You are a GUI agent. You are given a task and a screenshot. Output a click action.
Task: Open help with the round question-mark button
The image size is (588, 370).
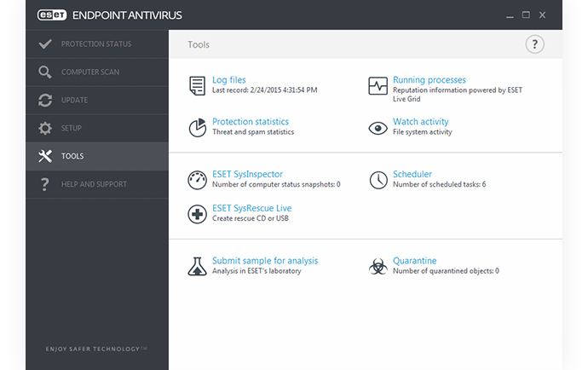click(535, 44)
